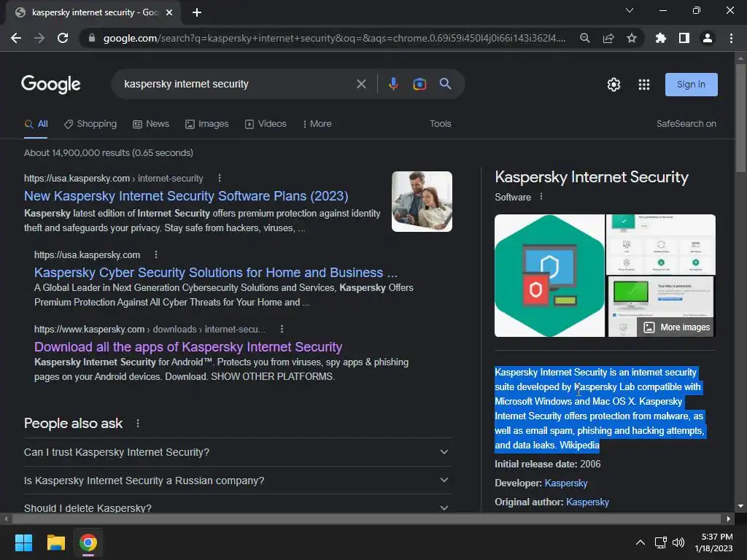Image resolution: width=747 pixels, height=560 pixels.
Task: Submit search with magnifier icon
Action: tap(446, 85)
